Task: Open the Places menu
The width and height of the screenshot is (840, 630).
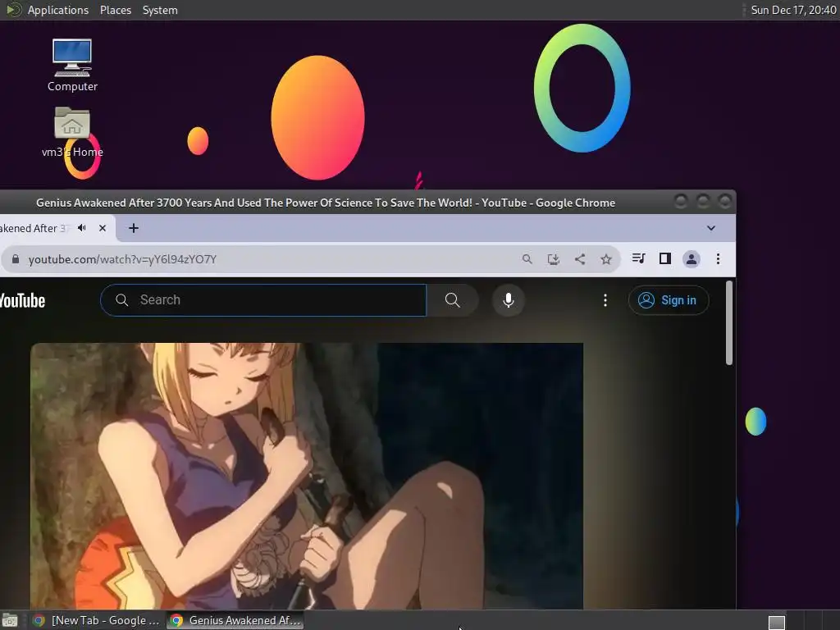Action: point(115,10)
